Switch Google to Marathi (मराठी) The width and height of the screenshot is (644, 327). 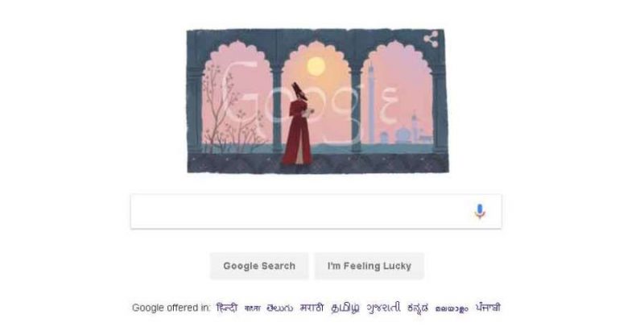tap(312, 308)
